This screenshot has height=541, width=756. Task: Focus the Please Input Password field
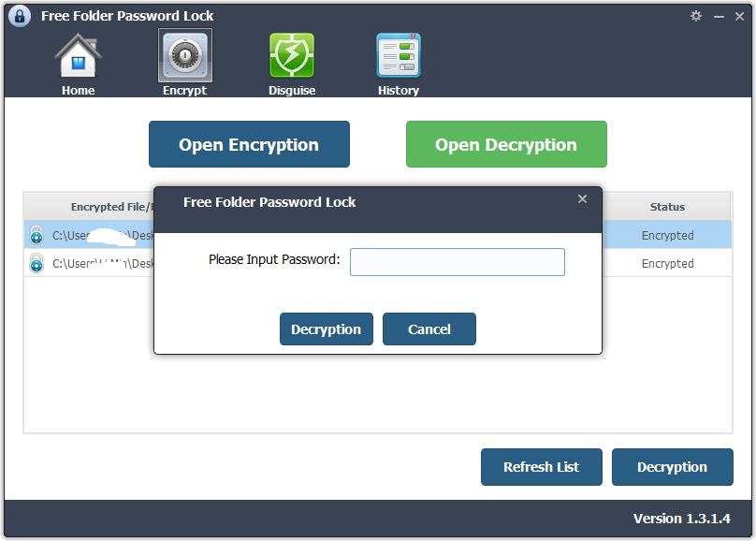pos(458,262)
